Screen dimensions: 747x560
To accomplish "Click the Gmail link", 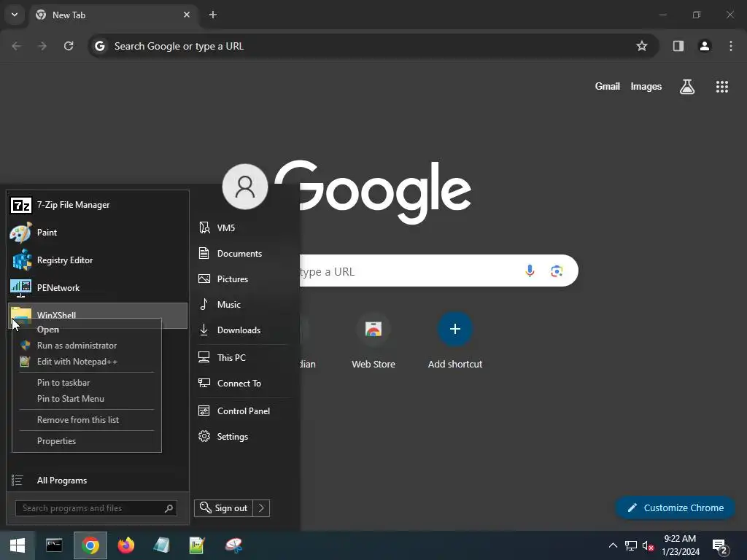I will [x=608, y=86].
